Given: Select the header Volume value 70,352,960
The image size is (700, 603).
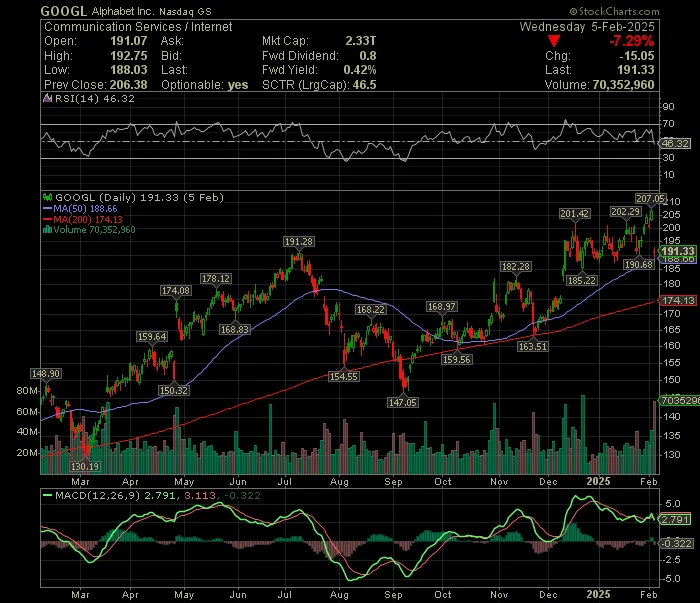Looking at the screenshot, I should [623, 85].
